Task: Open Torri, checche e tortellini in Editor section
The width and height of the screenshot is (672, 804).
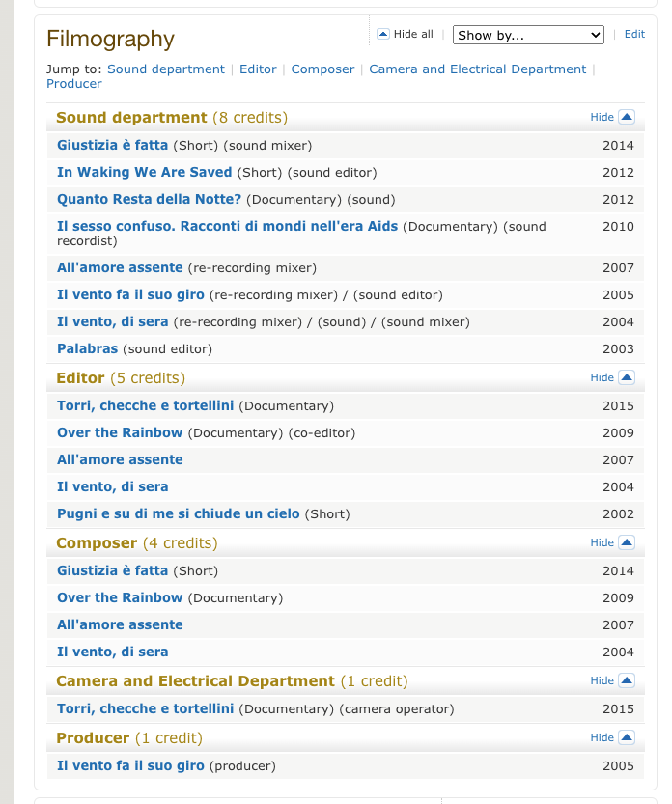Action: [145, 405]
